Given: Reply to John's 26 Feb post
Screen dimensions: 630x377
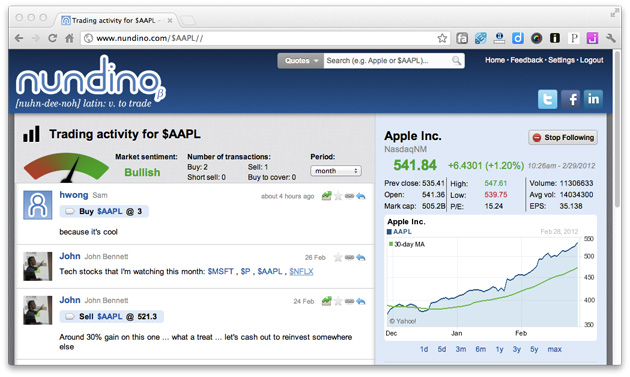Looking at the screenshot, I should pyautogui.click(x=361, y=257).
